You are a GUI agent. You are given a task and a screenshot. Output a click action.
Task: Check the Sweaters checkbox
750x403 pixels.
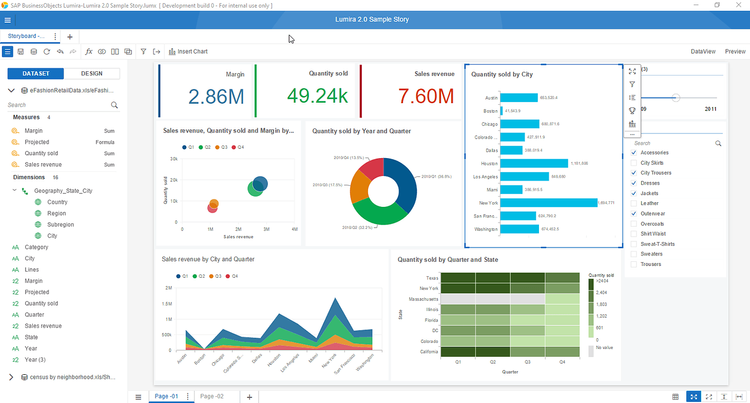(x=634, y=254)
